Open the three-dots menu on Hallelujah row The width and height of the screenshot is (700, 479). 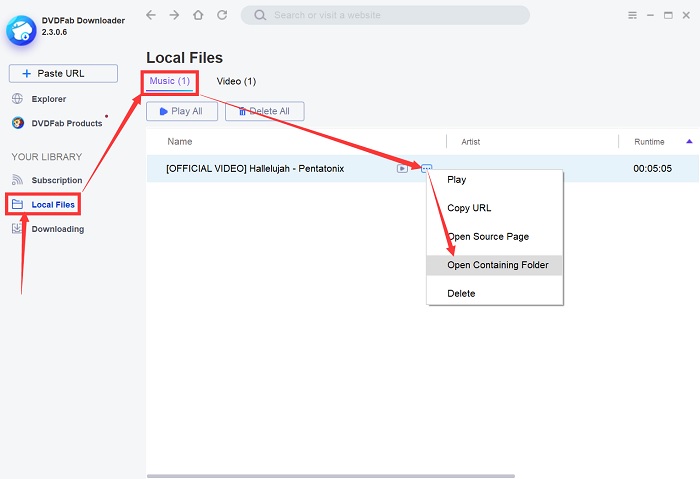tap(426, 168)
